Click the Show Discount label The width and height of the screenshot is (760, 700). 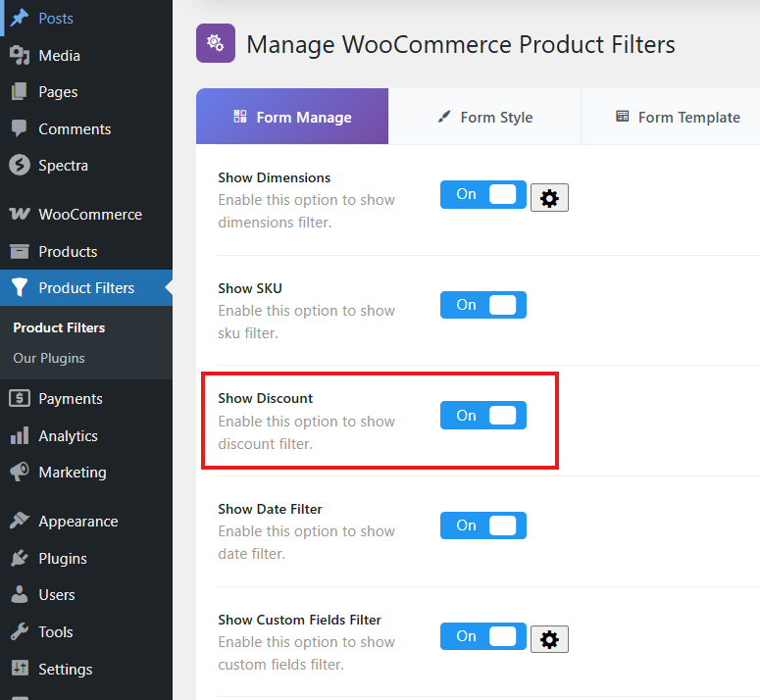click(266, 398)
